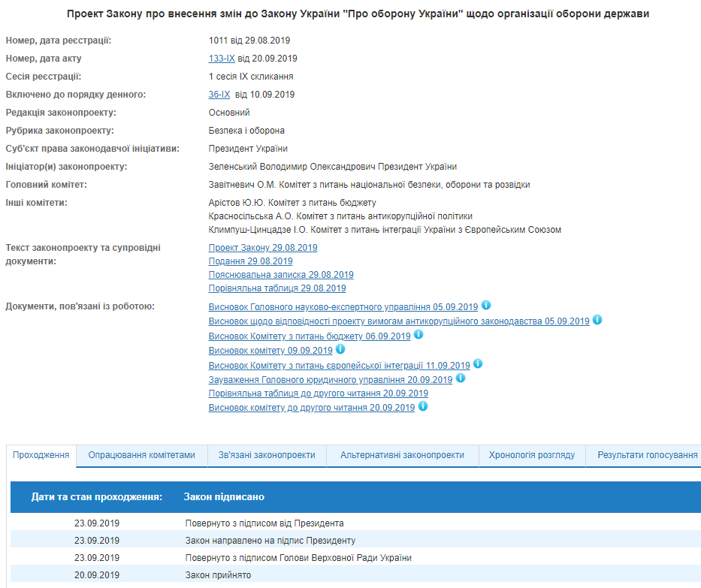Open Пояснювальна записка 29.08.2019 document
701x588 pixels.
[281, 275]
